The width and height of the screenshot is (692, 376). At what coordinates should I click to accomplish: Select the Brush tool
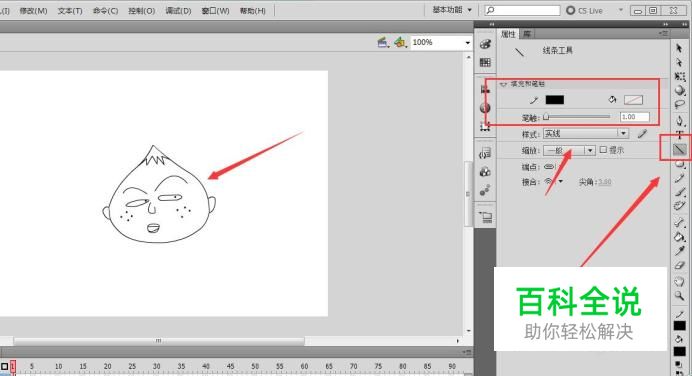click(x=680, y=192)
